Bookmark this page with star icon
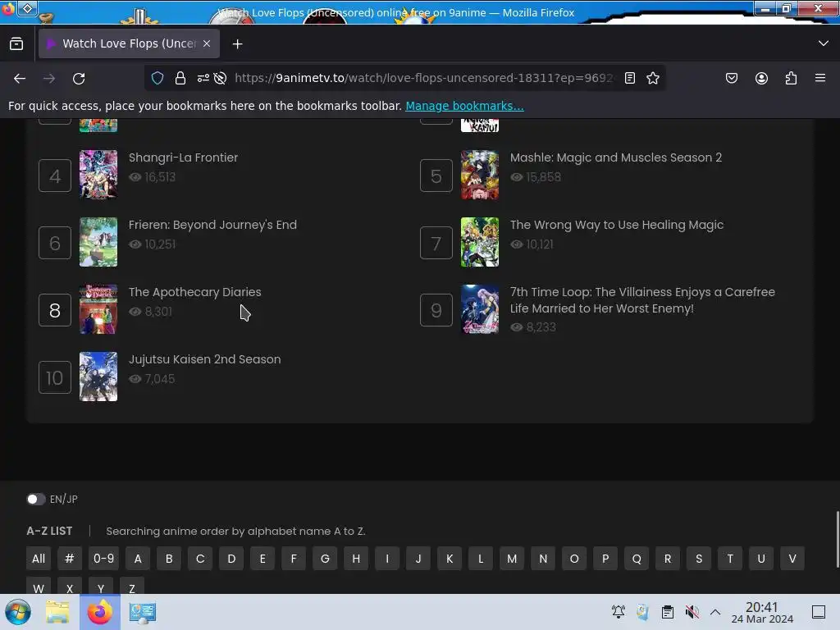 pyautogui.click(x=652, y=78)
